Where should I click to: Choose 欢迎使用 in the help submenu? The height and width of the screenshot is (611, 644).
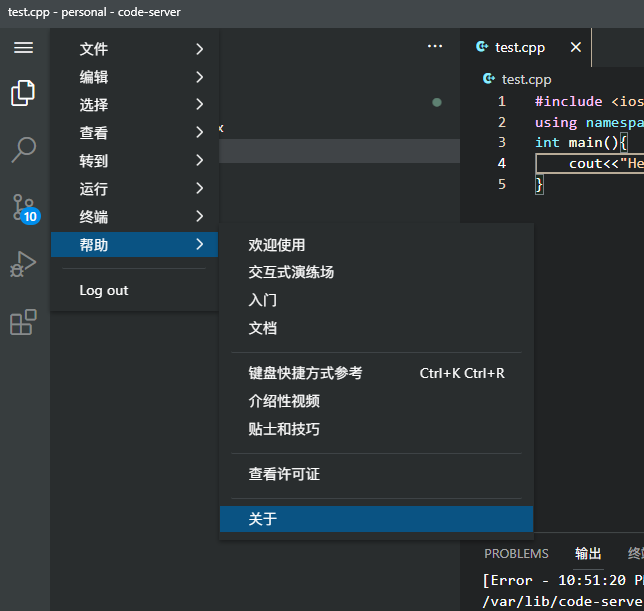[x=376, y=245]
